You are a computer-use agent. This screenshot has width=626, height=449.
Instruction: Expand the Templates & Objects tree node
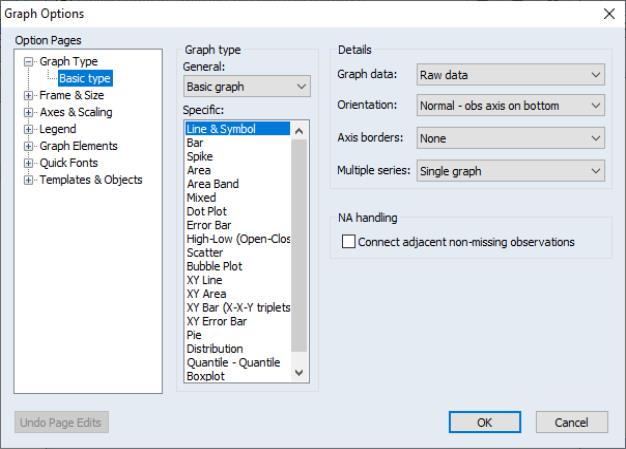(x=28, y=180)
